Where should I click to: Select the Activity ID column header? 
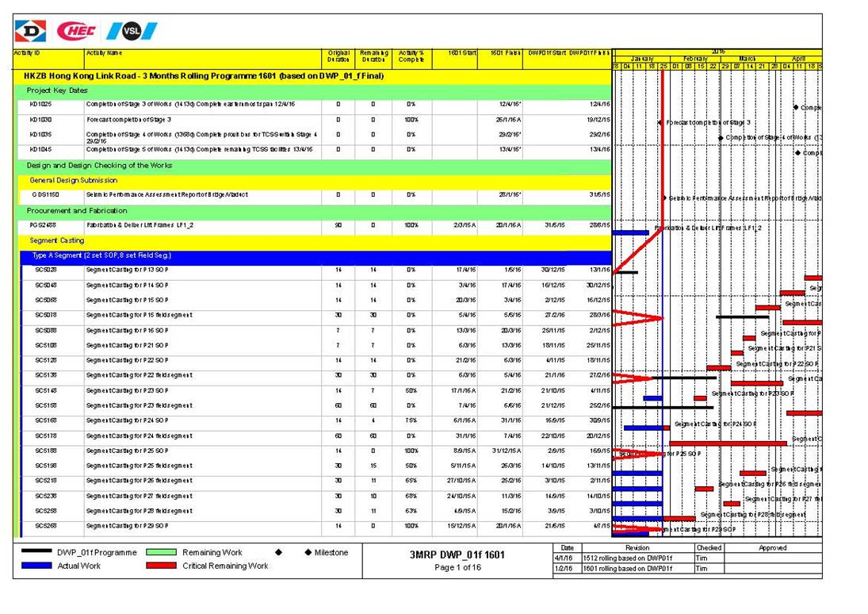coord(48,59)
